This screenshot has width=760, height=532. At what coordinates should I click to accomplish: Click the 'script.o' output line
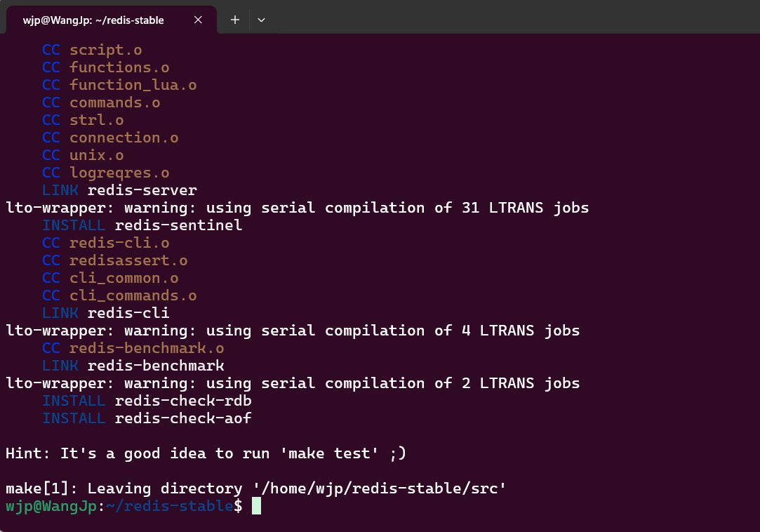pos(92,50)
